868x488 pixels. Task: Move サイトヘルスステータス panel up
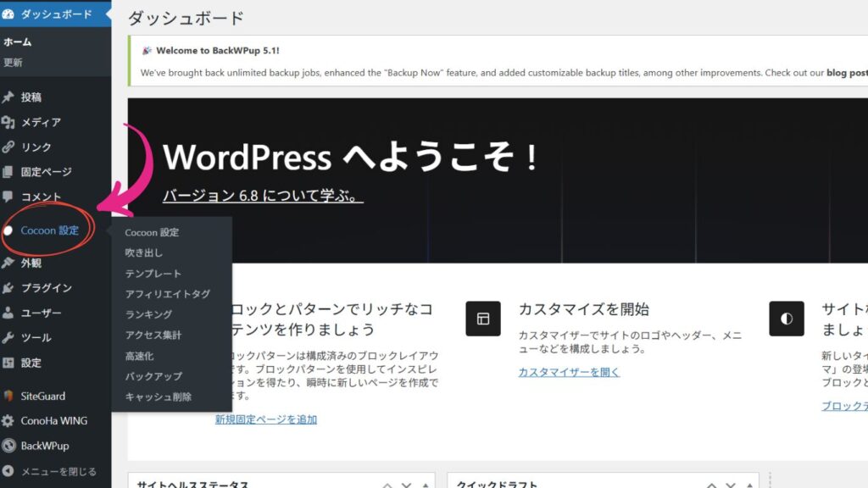387,485
